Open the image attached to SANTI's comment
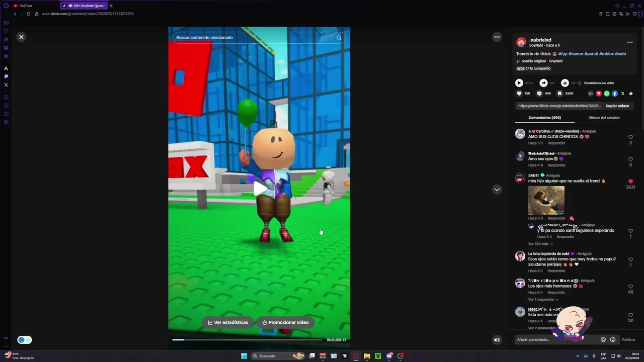Viewport: 644px width, 362px height. coord(546,200)
